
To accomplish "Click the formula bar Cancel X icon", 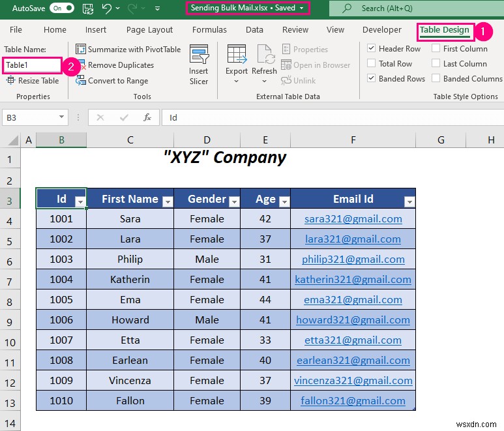I will [x=100, y=117].
